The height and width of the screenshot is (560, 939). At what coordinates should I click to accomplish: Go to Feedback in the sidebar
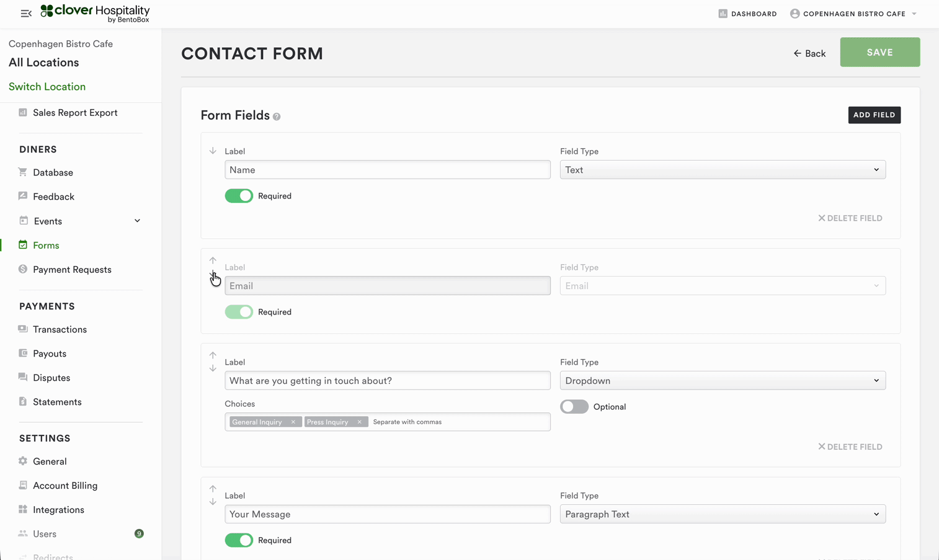pos(53,197)
